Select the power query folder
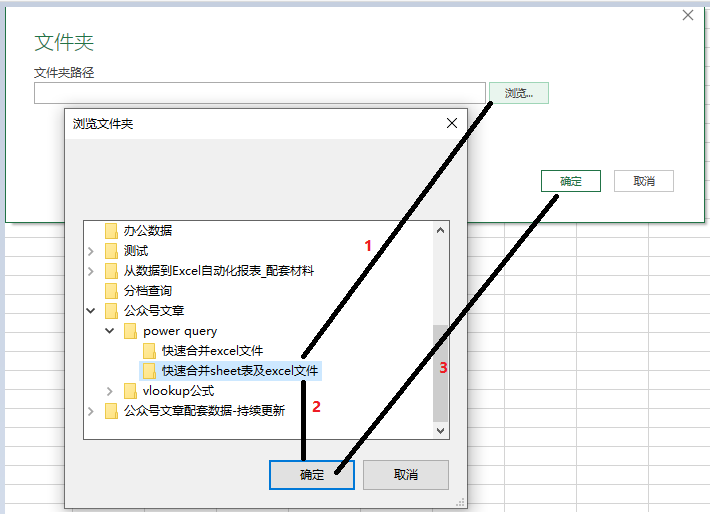 coord(180,331)
